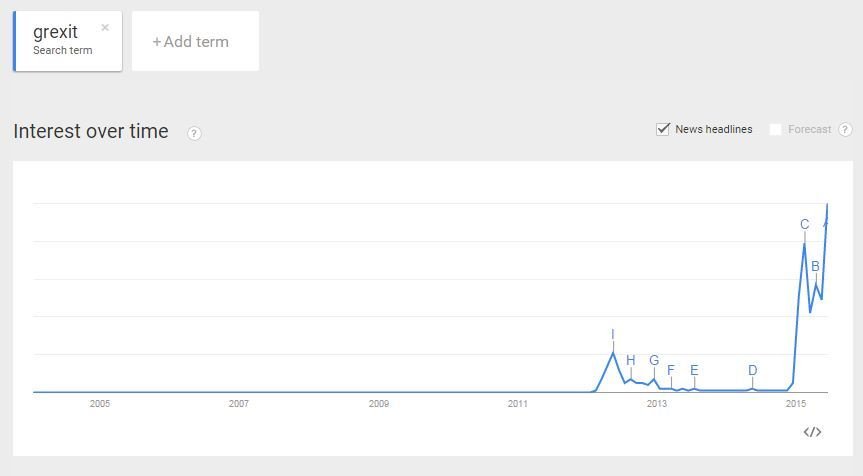Open the embed code icon
Image resolution: width=863 pixels, height=476 pixels.
[x=812, y=432]
